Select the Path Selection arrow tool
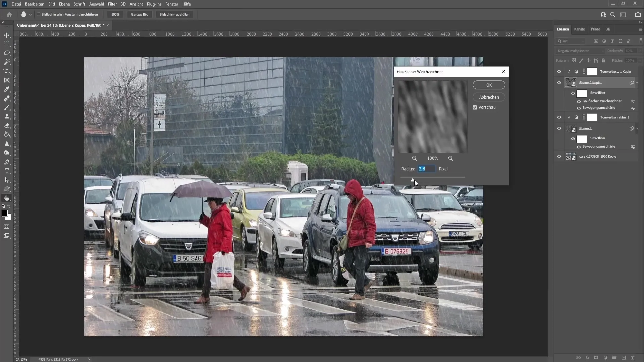Screen dimensions: 644x362 tap(7, 180)
